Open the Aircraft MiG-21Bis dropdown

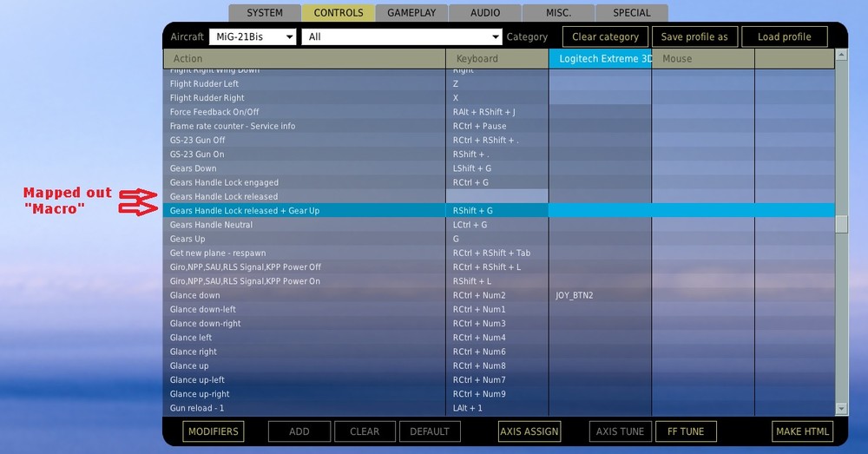(253, 37)
